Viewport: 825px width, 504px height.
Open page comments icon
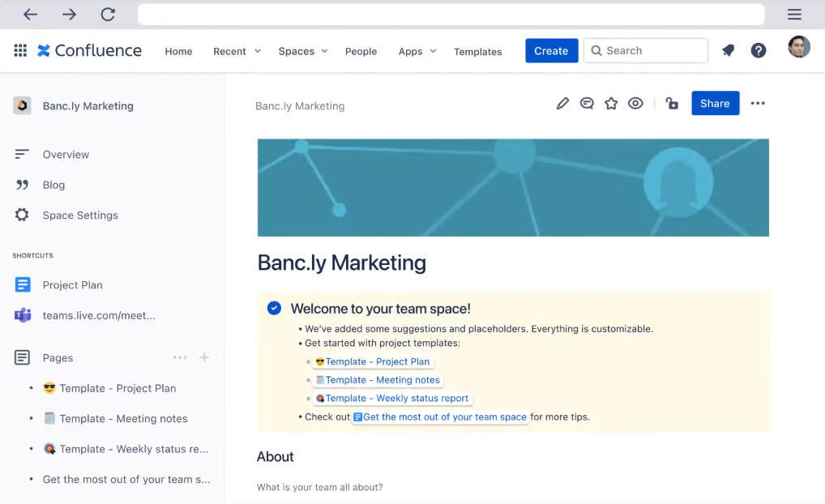(x=587, y=103)
